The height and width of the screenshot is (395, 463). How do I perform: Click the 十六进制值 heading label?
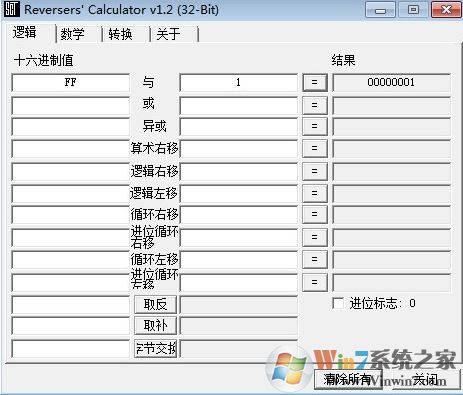click(44, 60)
